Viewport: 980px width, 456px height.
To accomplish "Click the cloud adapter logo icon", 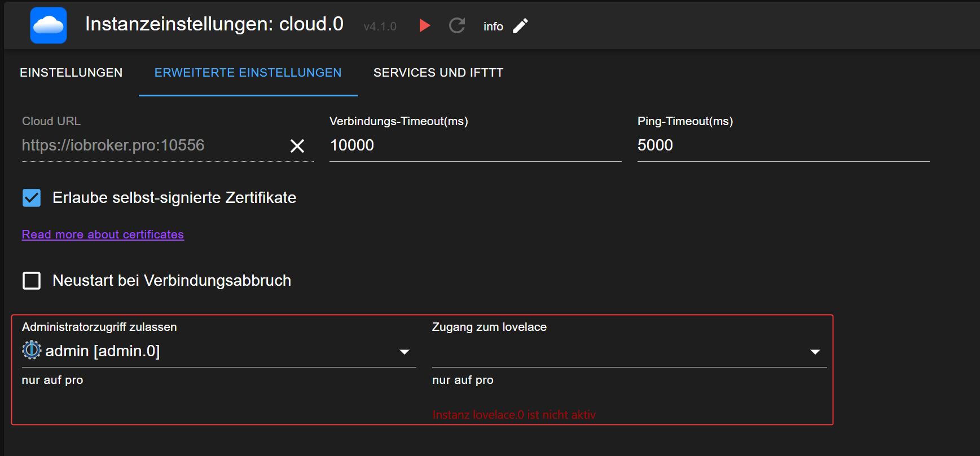I will 49,25.
